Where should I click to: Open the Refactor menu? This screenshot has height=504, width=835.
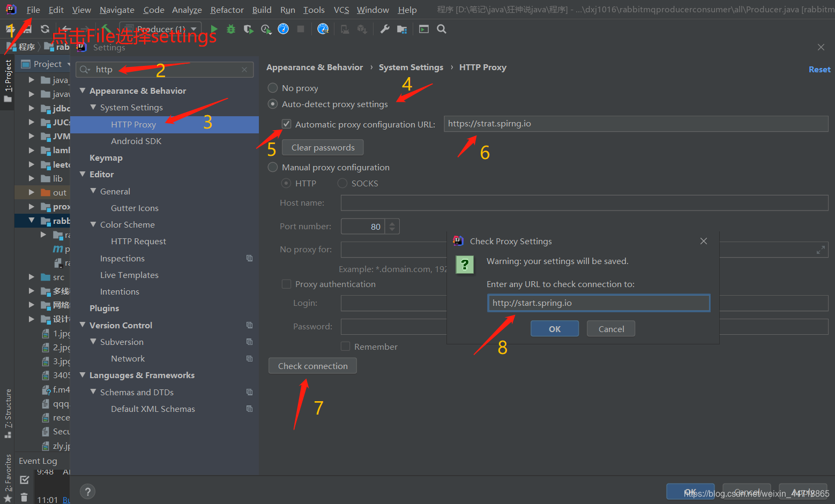(227, 10)
